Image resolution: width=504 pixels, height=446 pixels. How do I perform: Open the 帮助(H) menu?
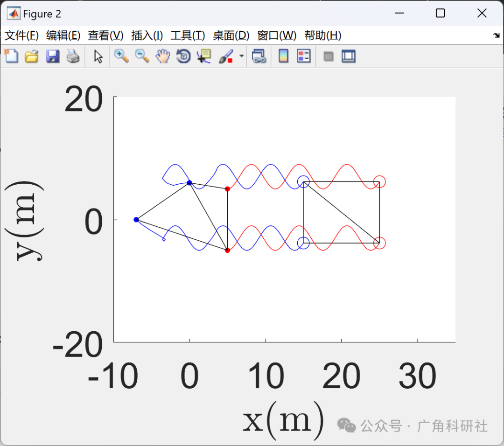323,35
